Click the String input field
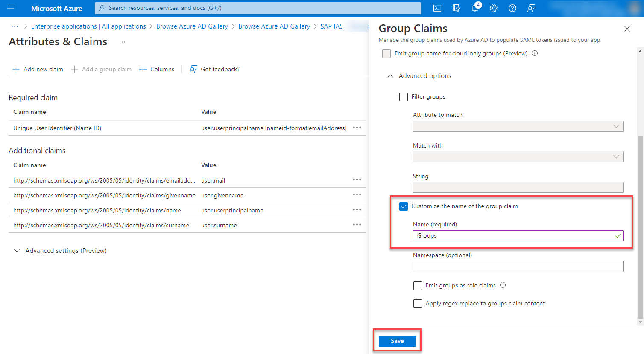Screen dimensions: 644x354 (x=518, y=187)
